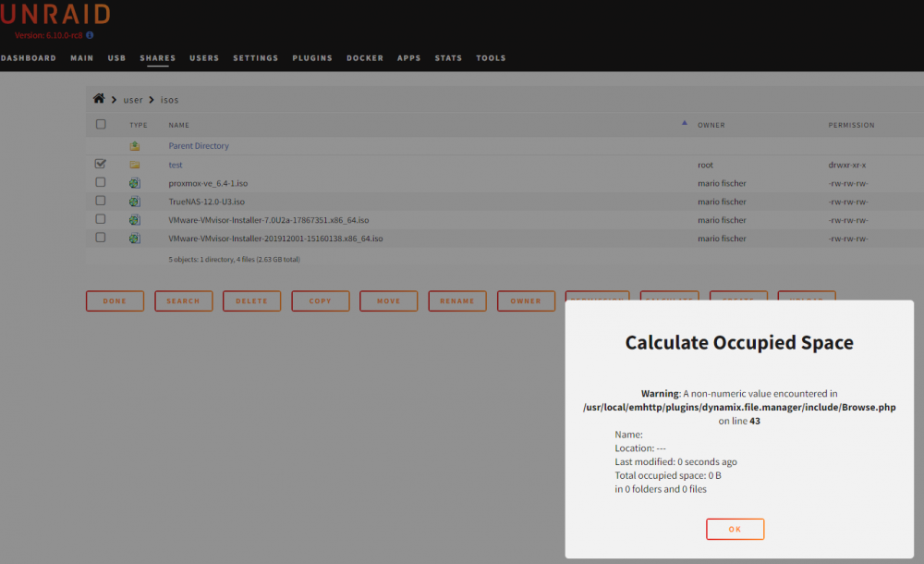Screen dimensions: 924x564
Task: Click the Copy button
Action: tap(320, 300)
